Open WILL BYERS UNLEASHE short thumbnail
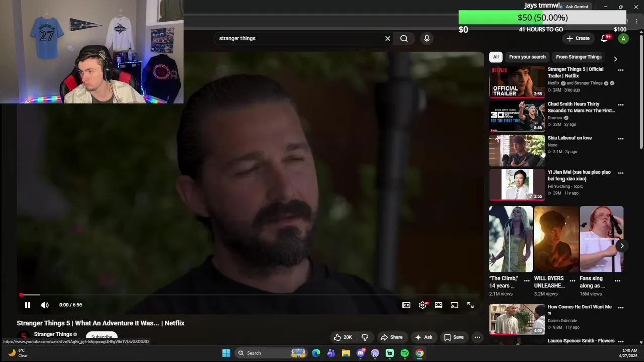This screenshot has height=362, width=644. [x=556, y=239]
